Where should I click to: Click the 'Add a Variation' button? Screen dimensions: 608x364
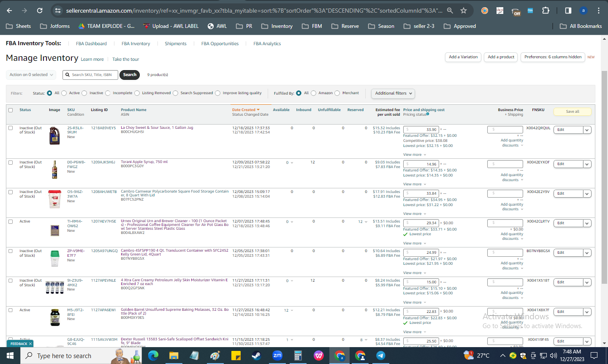[x=463, y=57]
